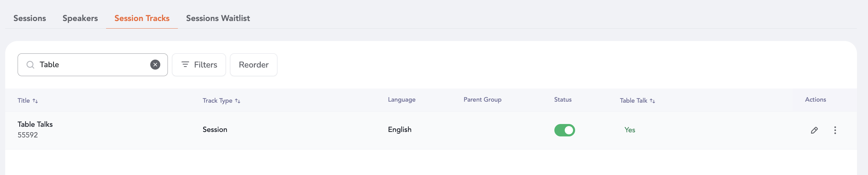Click the filter lines icon in Filters
The height and width of the screenshot is (175, 868).
click(185, 64)
